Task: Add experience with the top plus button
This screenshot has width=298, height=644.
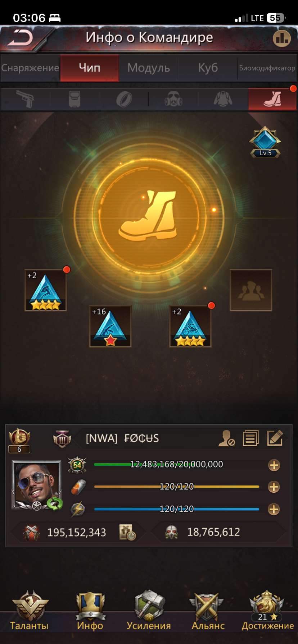Action: (274, 465)
